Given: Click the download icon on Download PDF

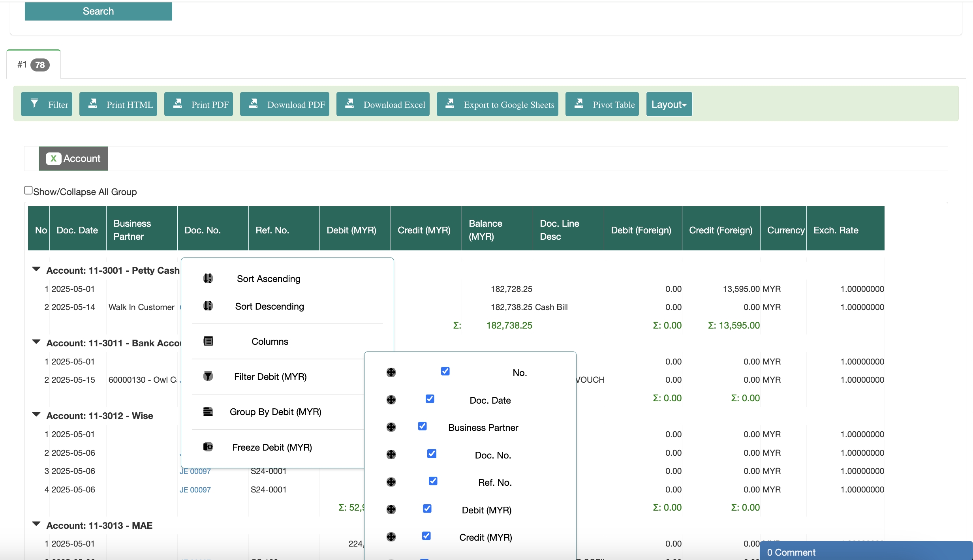Looking at the screenshot, I should (x=253, y=103).
